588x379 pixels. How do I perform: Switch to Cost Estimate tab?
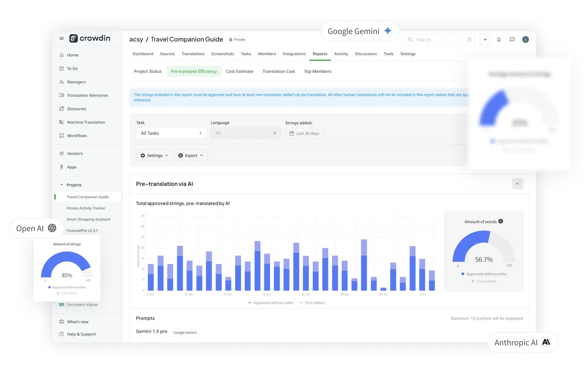239,71
